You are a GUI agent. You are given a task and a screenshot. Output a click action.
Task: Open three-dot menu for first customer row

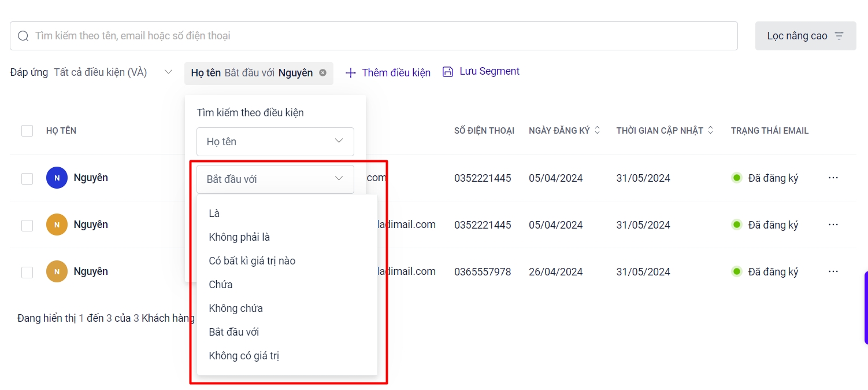pos(833,178)
